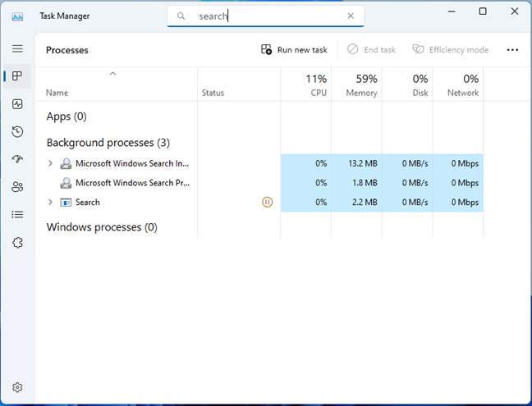
Task: Open Task Manager settings gear
Action: tap(17, 387)
